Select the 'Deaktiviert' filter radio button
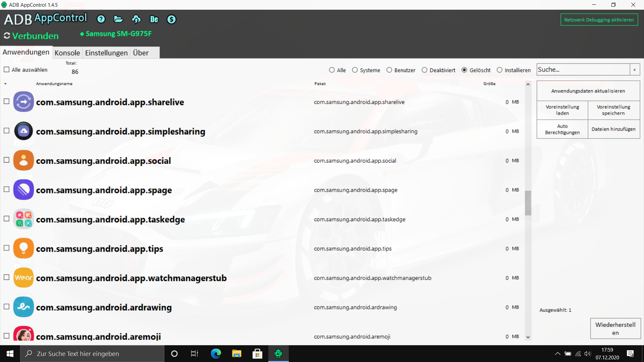The image size is (644, 362). 424,70
